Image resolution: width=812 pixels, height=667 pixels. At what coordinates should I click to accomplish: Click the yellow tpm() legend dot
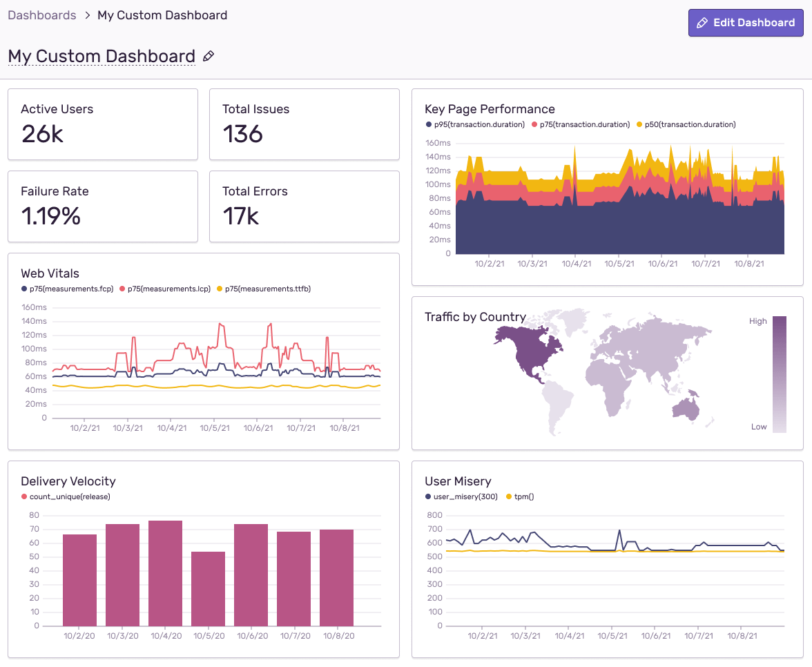click(x=510, y=496)
